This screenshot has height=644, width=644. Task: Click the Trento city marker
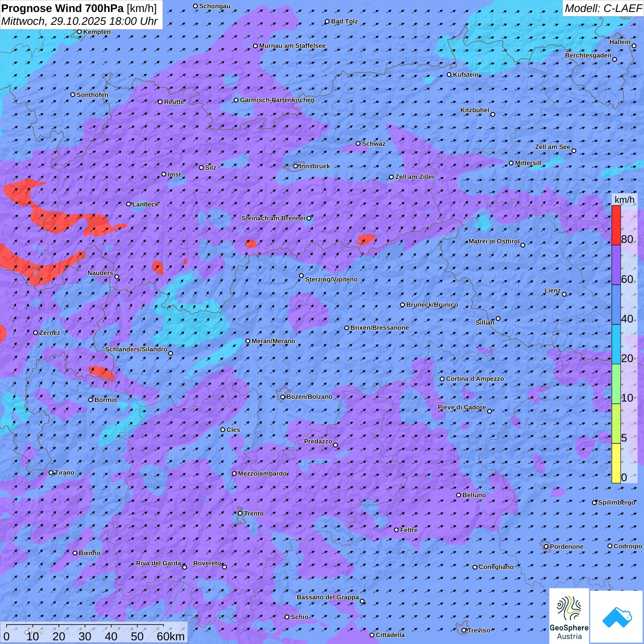[x=240, y=513]
